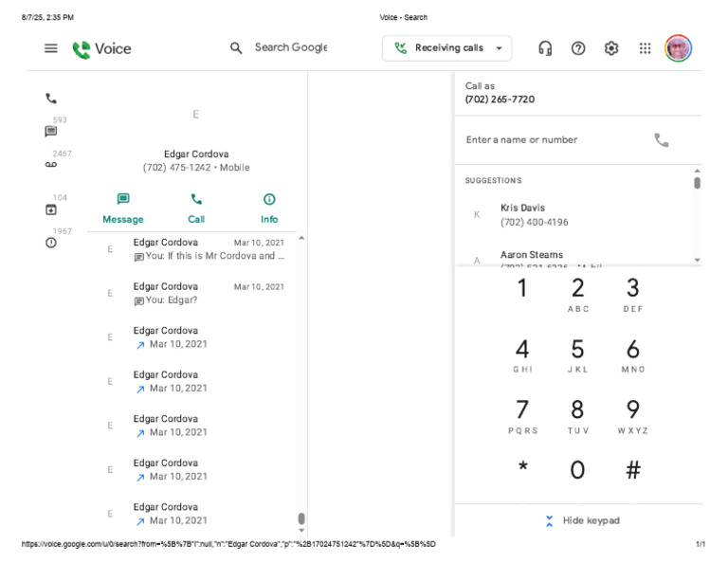Click the suggestions scroll up arrow
This screenshot has width=728, height=563.
(697, 171)
